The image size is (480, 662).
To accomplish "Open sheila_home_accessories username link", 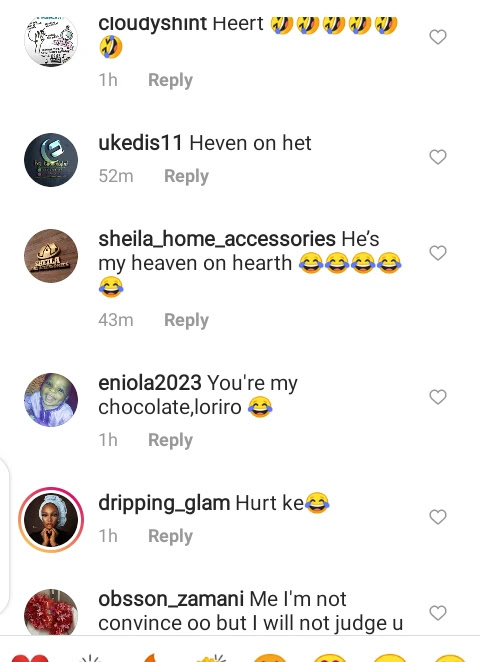I will pos(217,239).
